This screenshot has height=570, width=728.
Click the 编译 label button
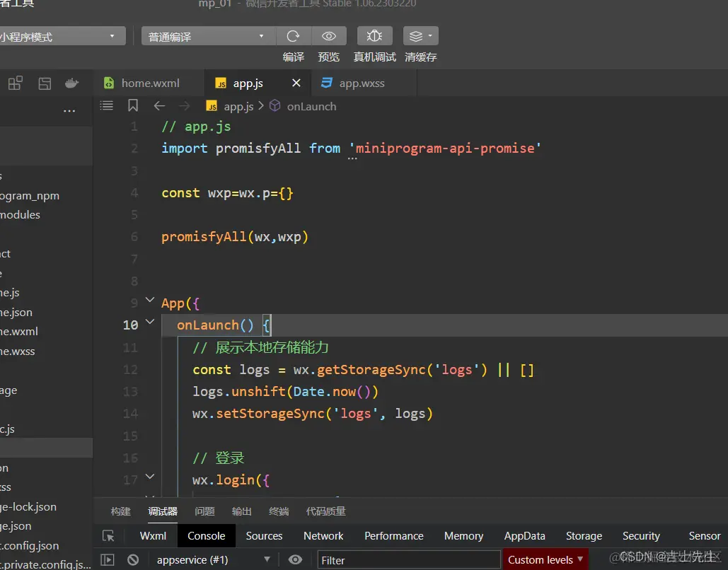(x=294, y=57)
